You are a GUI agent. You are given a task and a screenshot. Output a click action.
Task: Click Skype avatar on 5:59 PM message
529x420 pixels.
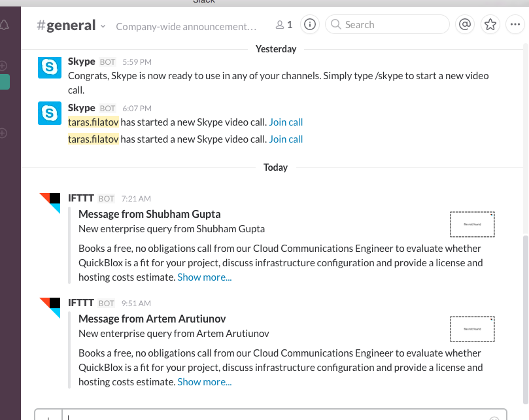[x=50, y=67]
